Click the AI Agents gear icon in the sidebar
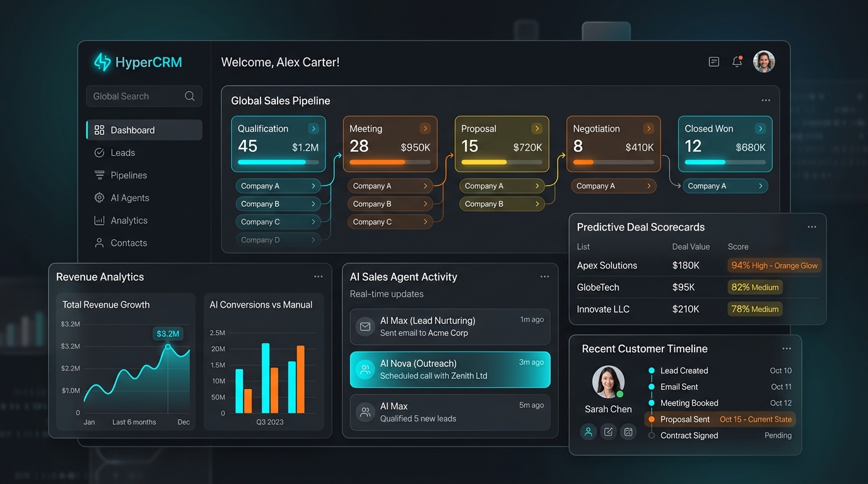Screen dimensions: 868x484 point(99,198)
